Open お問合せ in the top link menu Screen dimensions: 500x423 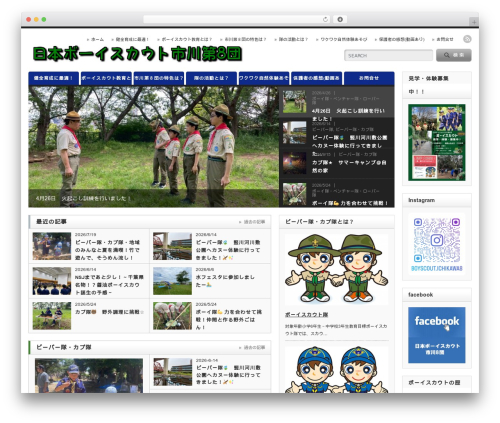click(x=445, y=39)
